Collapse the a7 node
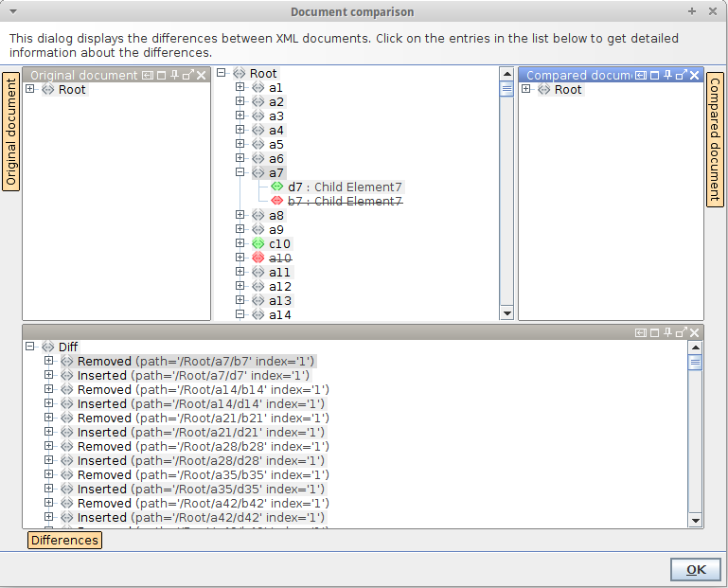Viewport: 728px width, 588px height. point(240,172)
